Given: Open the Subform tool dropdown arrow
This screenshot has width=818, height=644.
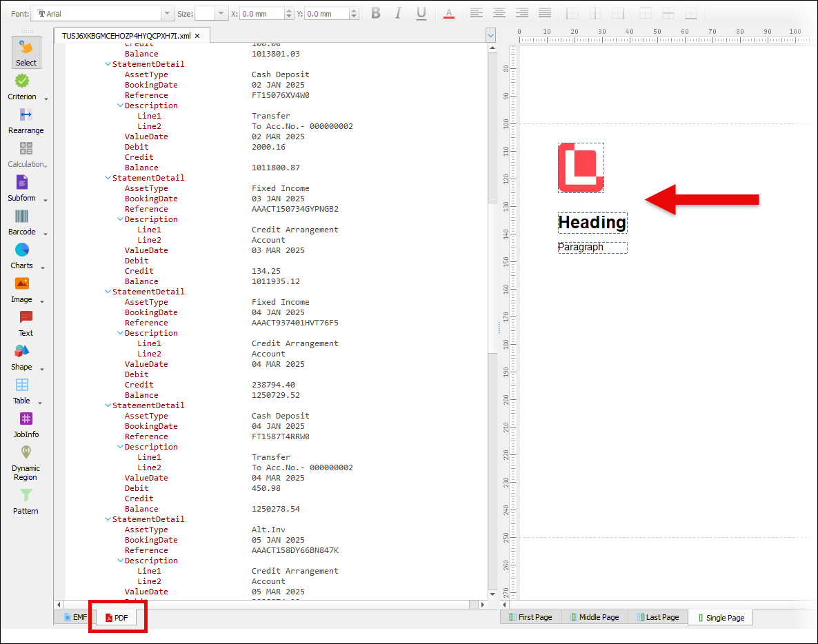Looking at the screenshot, I should pos(46,200).
